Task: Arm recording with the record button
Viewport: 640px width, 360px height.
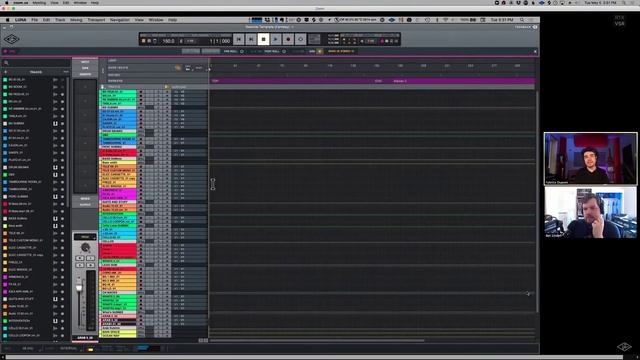Action: click(x=288, y=39)
